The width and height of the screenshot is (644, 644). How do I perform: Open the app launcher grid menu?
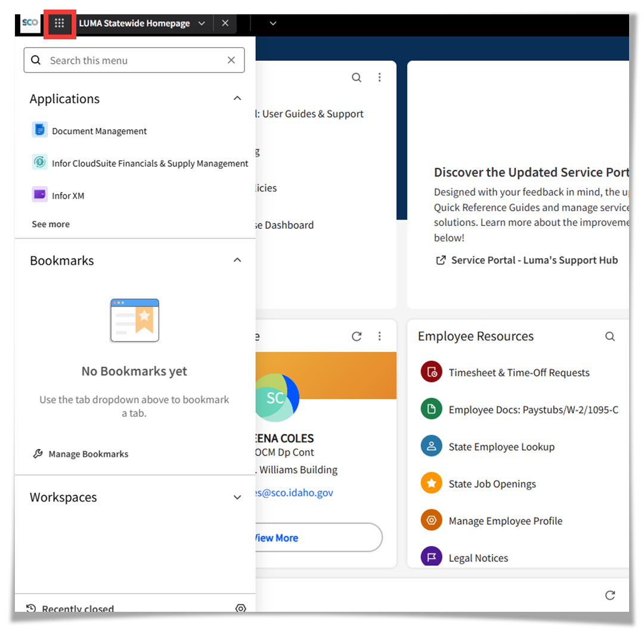(60, 23)
